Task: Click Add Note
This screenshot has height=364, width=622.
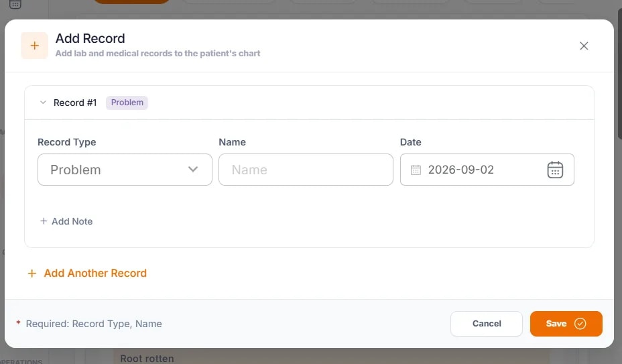Action: (x=66, y=221)
